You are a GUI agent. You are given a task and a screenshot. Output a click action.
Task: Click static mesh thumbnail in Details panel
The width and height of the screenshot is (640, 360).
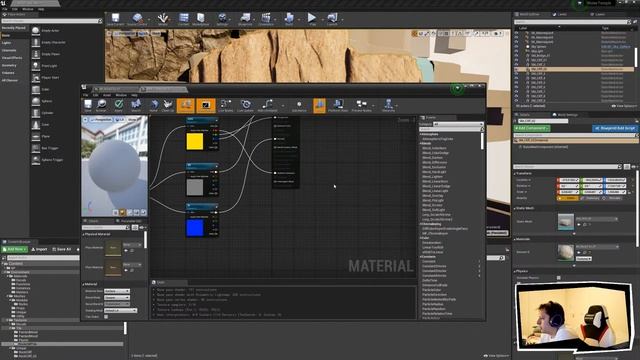click(x=566, y=222)
